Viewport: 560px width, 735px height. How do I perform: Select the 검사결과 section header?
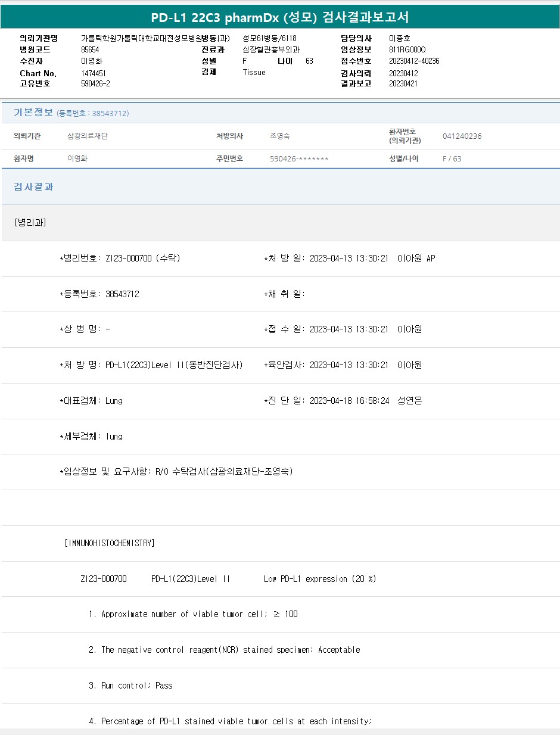[33, 186]
